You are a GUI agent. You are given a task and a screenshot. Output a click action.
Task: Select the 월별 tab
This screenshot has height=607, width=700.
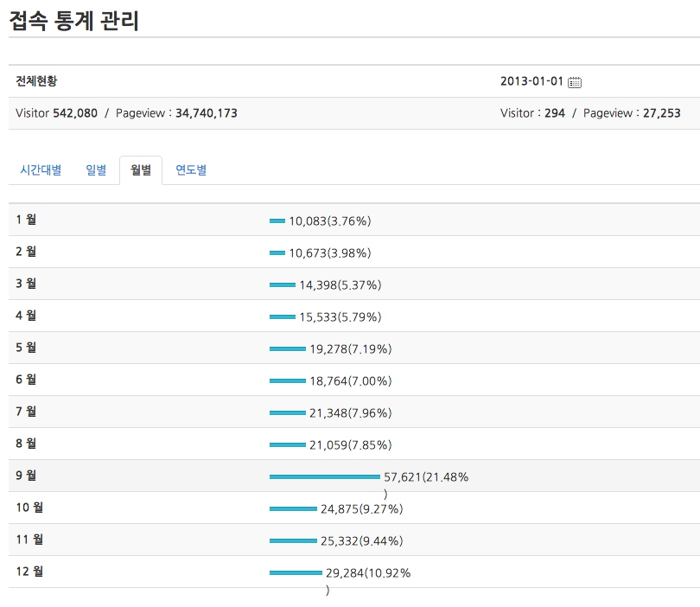(141, 170)
